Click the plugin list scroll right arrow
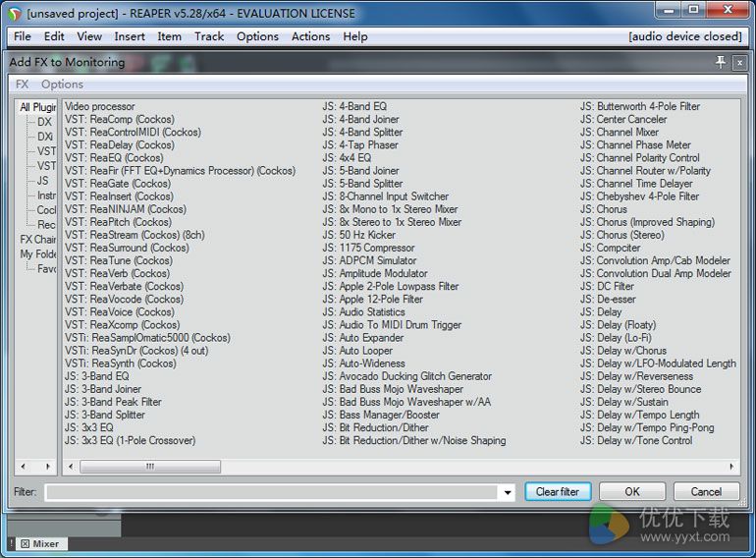The height and width of the screenshot is (558, 756). point(731,467)
